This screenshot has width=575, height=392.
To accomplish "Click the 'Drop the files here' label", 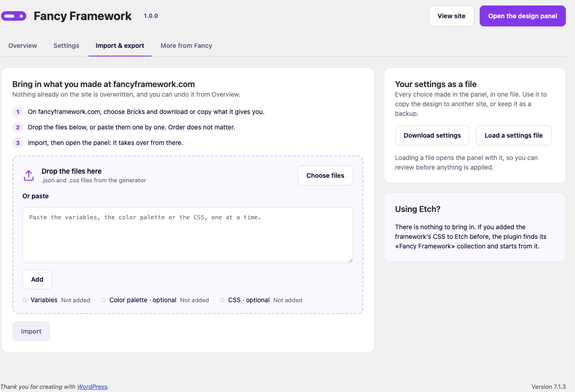I will [72, 171].
